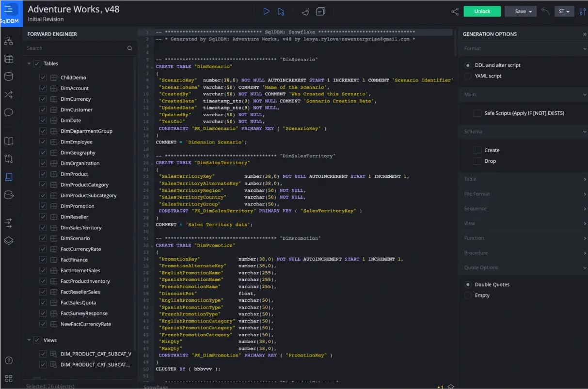Screen dimensions: 588x389
Task: Fold the CREATE TABLE "DimScenario" code block
Action: (152, 67)
